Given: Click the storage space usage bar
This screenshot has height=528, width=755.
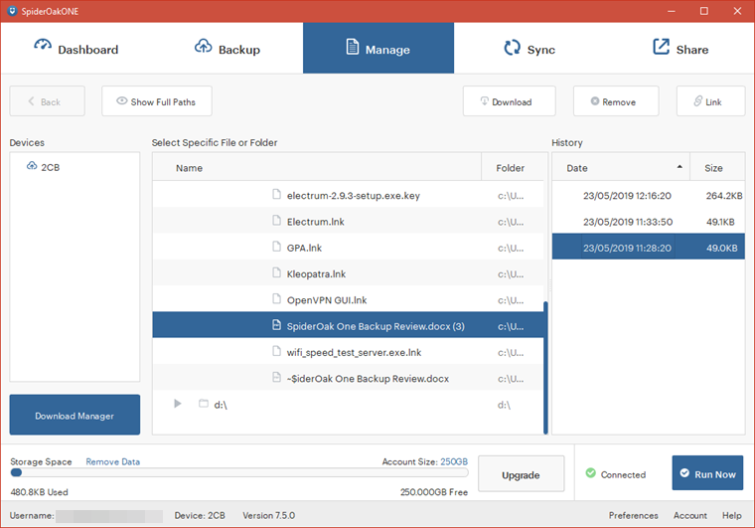Looking at the screenshot, I should (239, 473).
